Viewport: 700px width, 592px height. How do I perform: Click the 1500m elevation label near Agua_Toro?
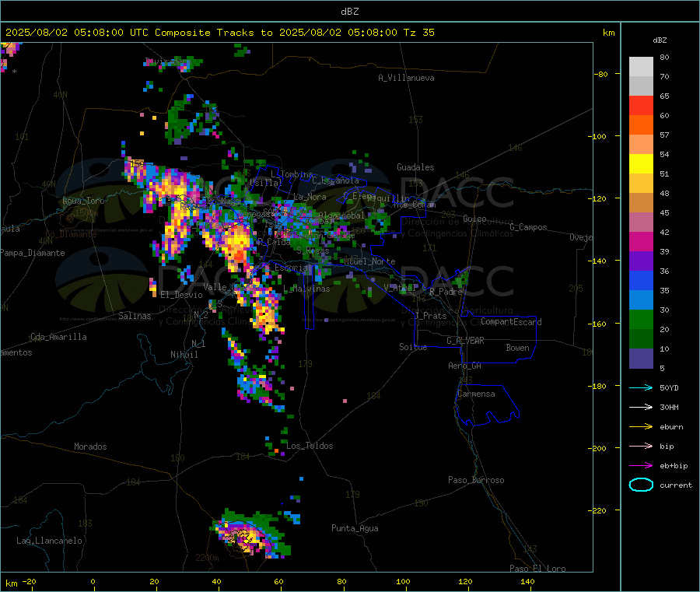point(86,213)
